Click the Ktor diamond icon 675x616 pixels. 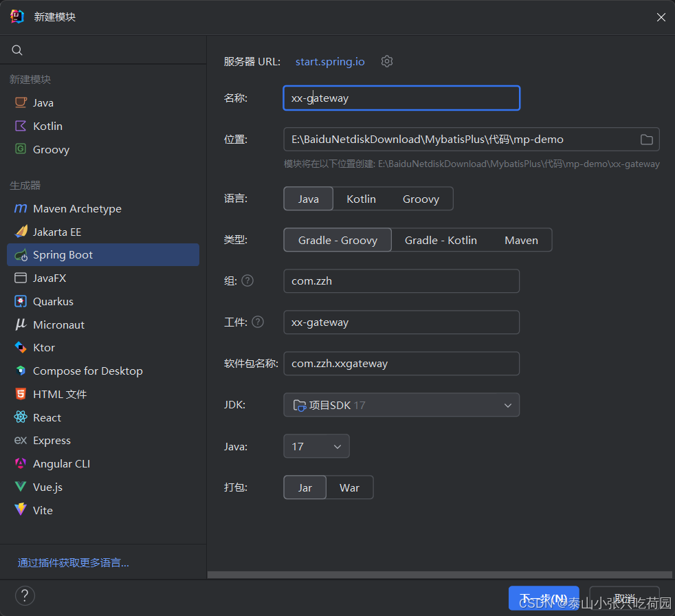point(21,347)
